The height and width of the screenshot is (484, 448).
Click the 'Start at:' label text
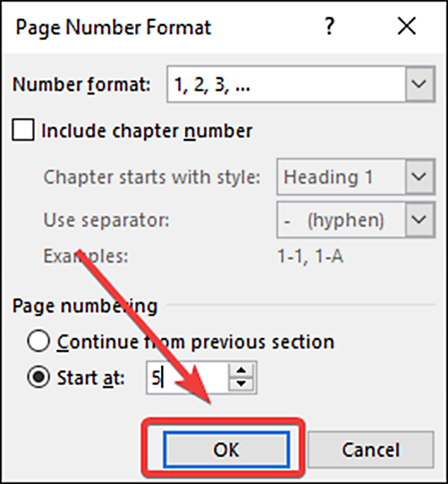[x=91, y=377]
